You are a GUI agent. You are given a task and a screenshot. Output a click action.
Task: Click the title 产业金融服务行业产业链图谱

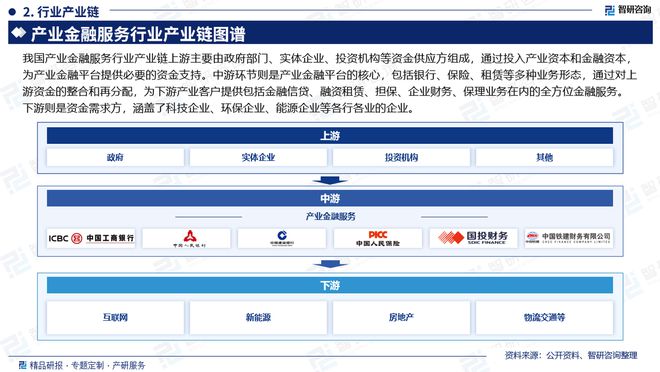click(138, 34)
